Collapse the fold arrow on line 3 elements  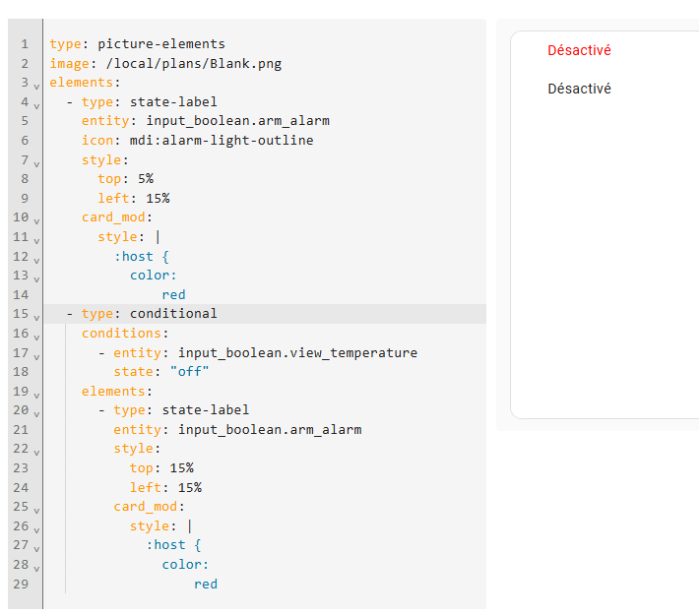coord(36,86)
